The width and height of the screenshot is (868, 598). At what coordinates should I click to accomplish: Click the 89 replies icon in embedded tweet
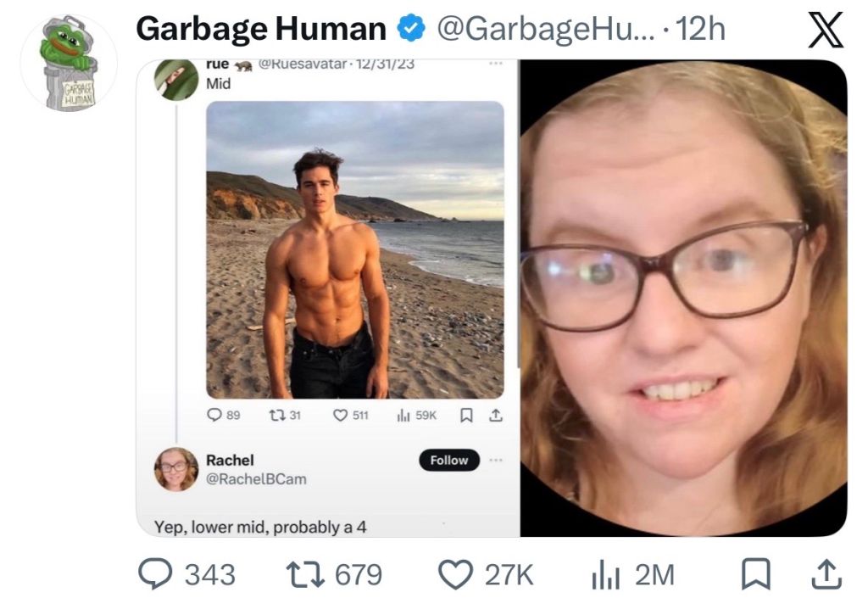214,415
